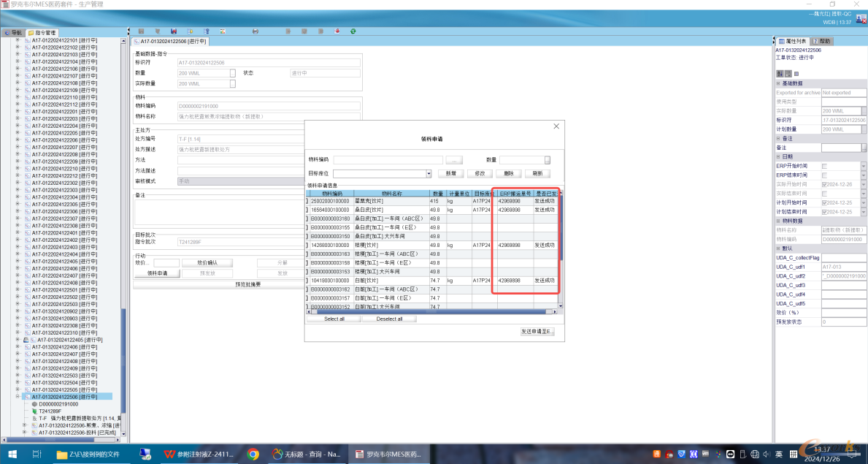The image size is (868, 464).
Task: Click the grey hexagon material icon D0000002191000
Action: (x=34, y=404)
